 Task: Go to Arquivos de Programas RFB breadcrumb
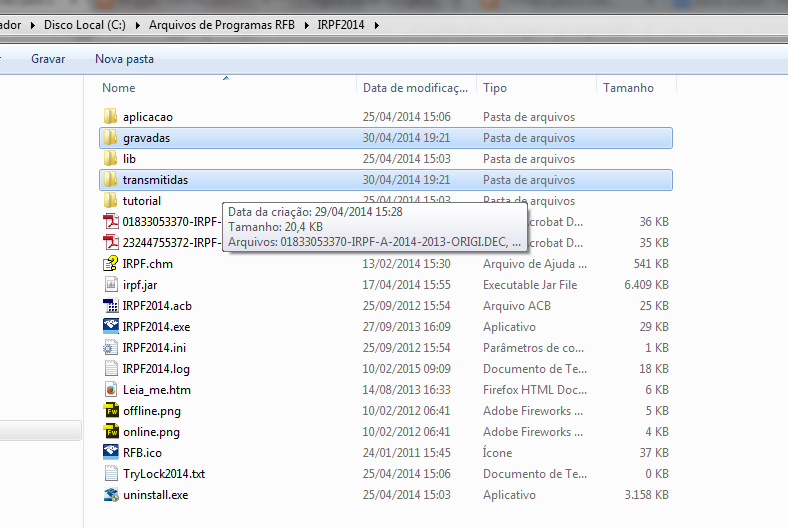point(222,25)
